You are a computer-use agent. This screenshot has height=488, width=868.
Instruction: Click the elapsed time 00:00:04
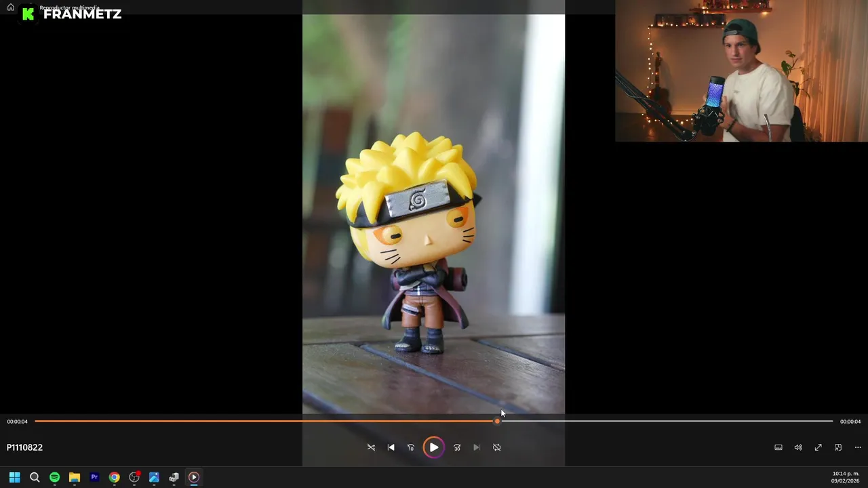(18, 422)
